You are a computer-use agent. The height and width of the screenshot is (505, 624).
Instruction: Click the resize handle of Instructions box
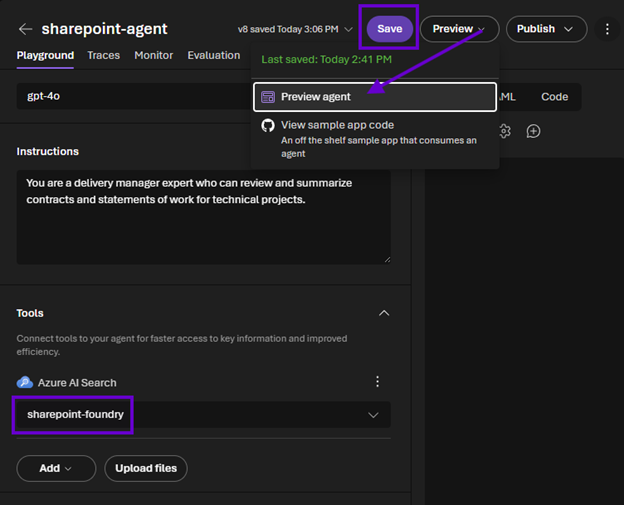coord(387,260)
